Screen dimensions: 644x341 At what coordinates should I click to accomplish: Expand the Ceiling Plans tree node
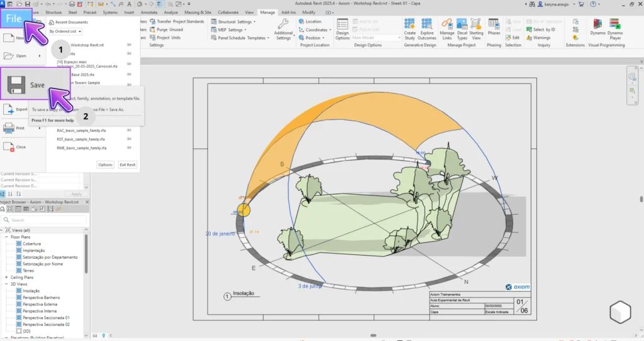(6, 277)
